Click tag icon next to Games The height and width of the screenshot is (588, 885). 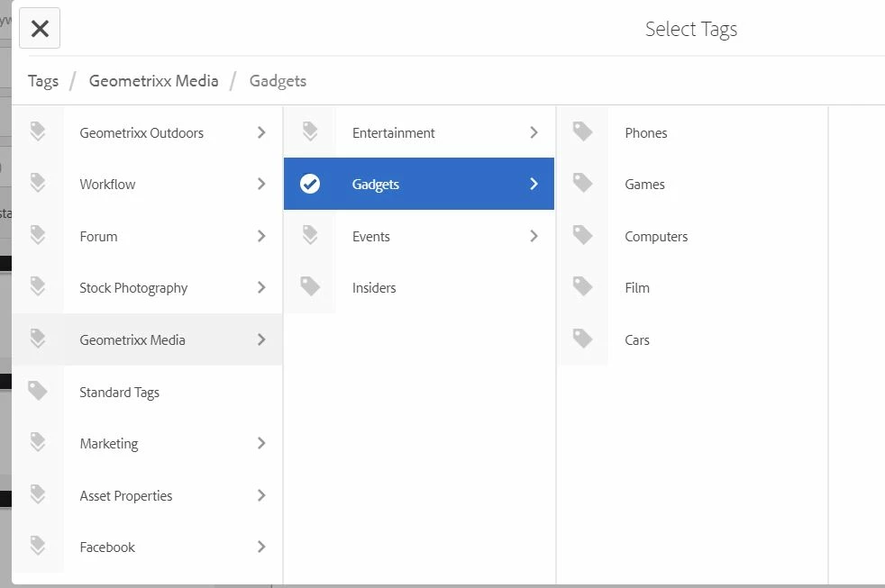point(582,183)
